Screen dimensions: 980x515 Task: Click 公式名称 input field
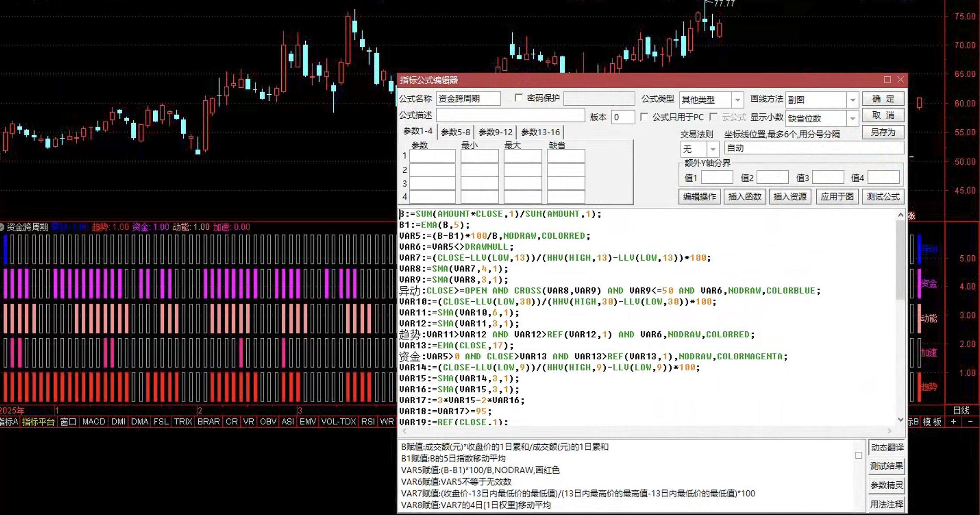pyautogui.click(x=468, y=99)
